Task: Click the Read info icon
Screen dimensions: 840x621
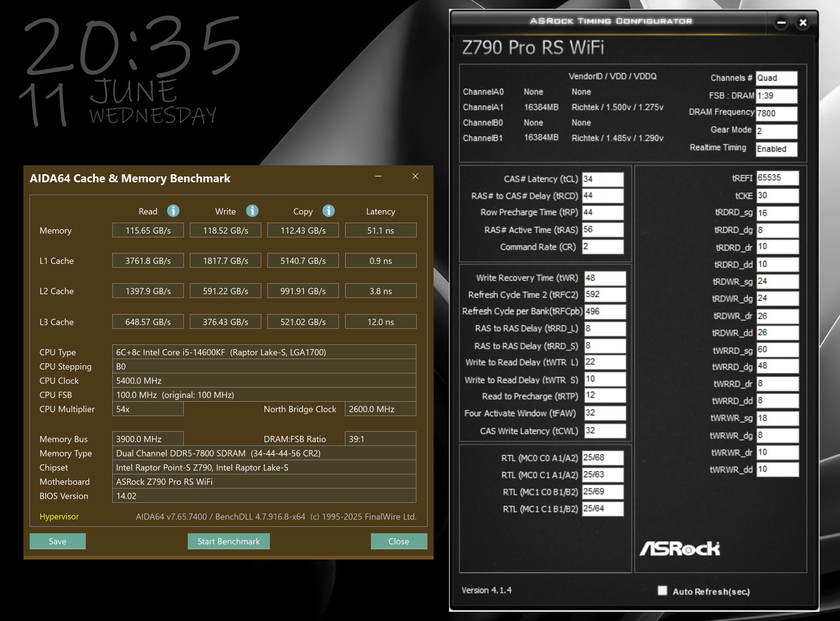Action: click(x=173, y=211)
